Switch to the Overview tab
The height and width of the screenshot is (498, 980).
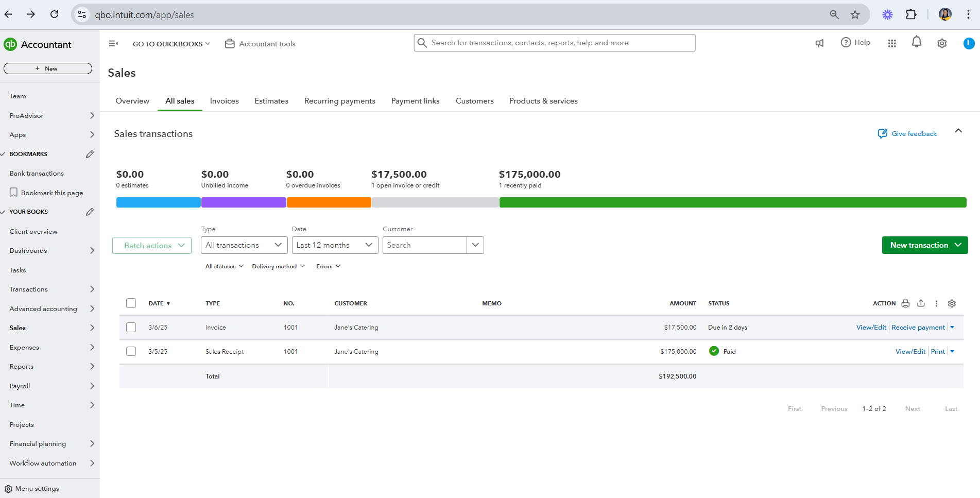coord(132,101)
